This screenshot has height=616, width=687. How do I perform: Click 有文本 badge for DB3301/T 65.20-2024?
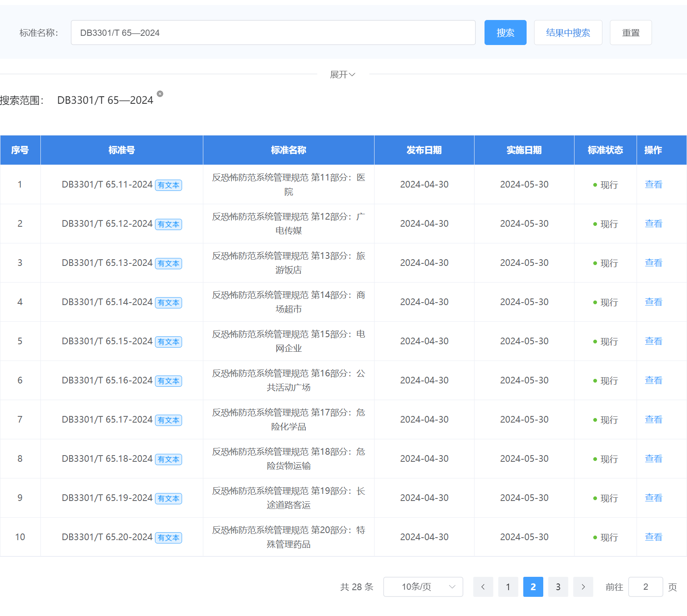point(168,538)
